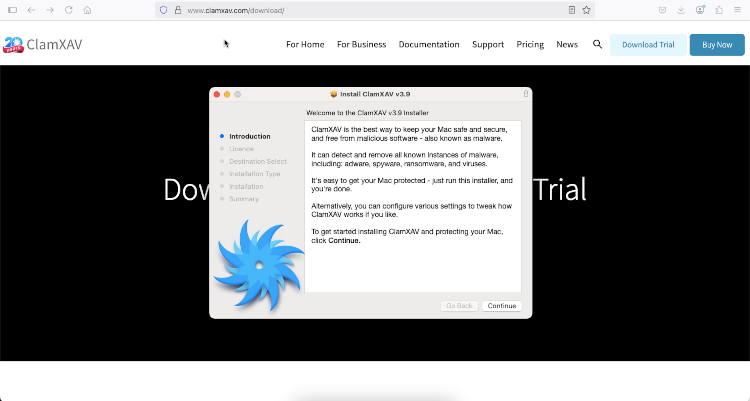Select the Destination Select step
Viewport: 750px width, 401px height.
pos(258,161)
